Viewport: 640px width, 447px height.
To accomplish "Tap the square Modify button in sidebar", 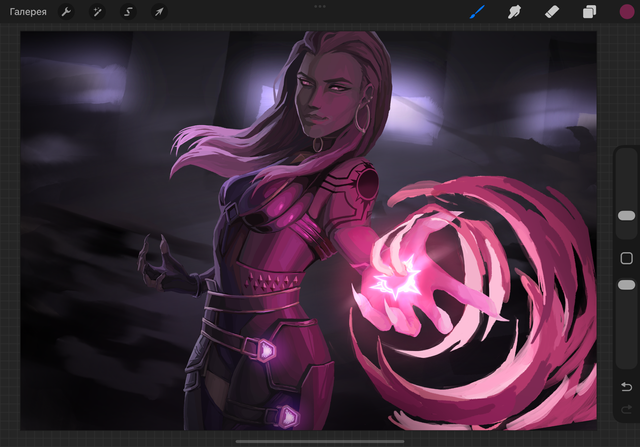I will (627, 258).
